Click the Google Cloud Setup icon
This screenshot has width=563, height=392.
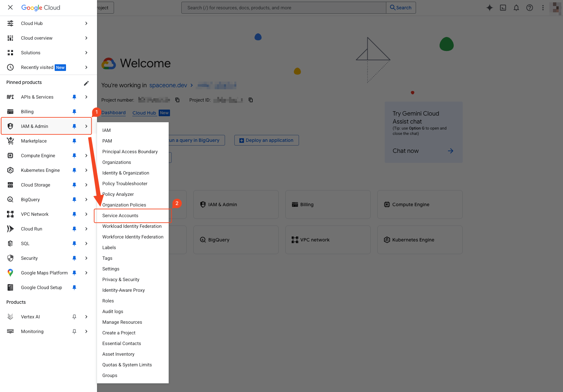pyautogui.click(x=10, y=287)
